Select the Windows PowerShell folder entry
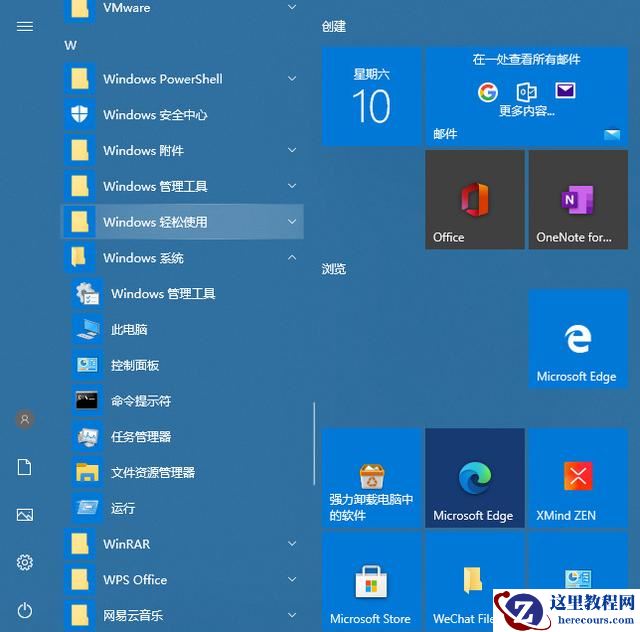Viewport: 640px width, 632px height. [x=183, y=78]
